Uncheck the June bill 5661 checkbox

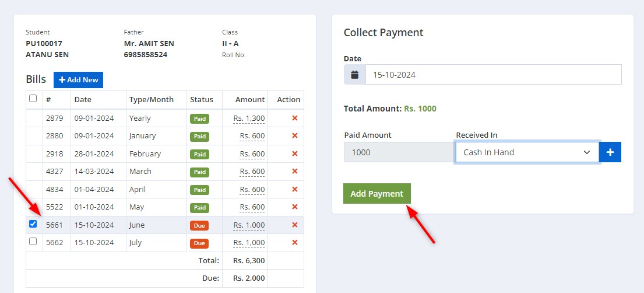tap(33, 224)
